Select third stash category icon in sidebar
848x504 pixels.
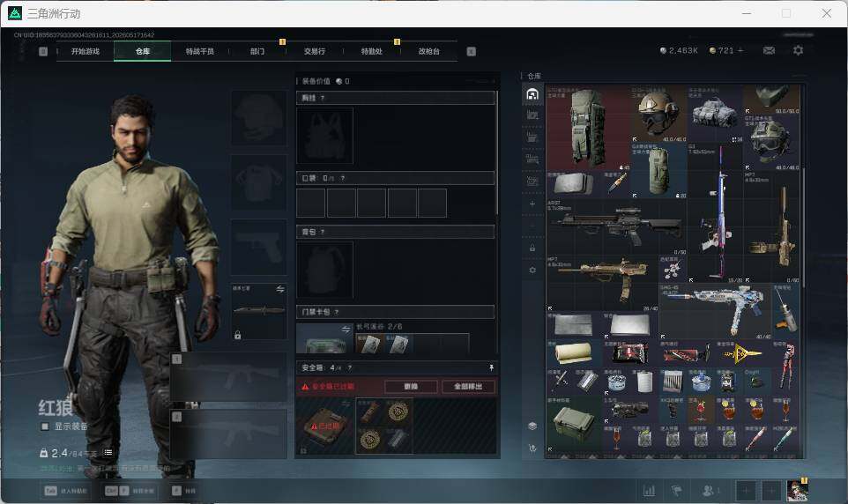click(532, 137)
